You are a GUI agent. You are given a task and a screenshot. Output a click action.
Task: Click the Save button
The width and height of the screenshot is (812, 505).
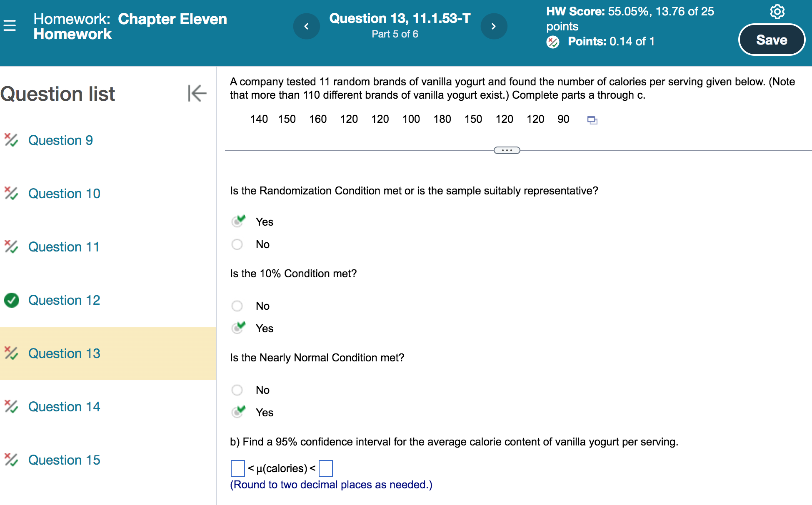[771, 40]
